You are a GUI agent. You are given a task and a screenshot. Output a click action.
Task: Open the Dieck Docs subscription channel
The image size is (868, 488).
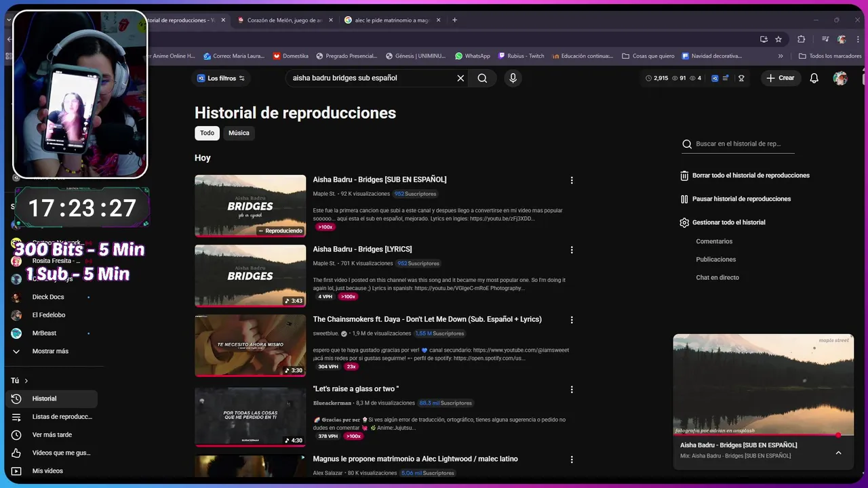click(52, 297)
